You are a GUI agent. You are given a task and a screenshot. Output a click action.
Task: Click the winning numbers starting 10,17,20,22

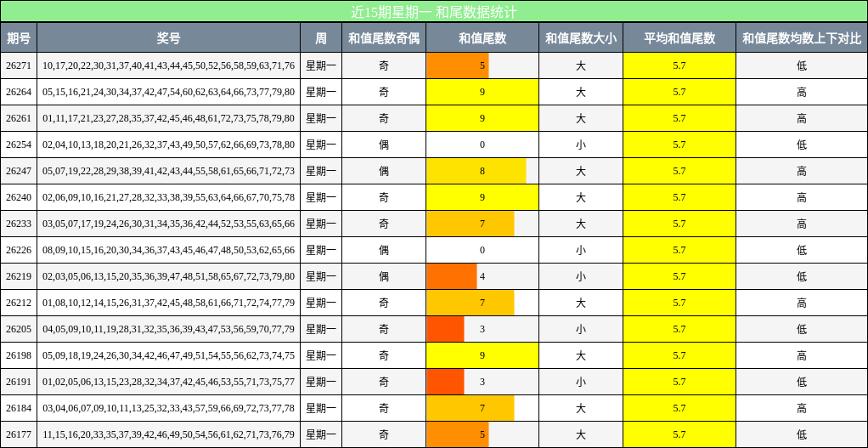168,66
